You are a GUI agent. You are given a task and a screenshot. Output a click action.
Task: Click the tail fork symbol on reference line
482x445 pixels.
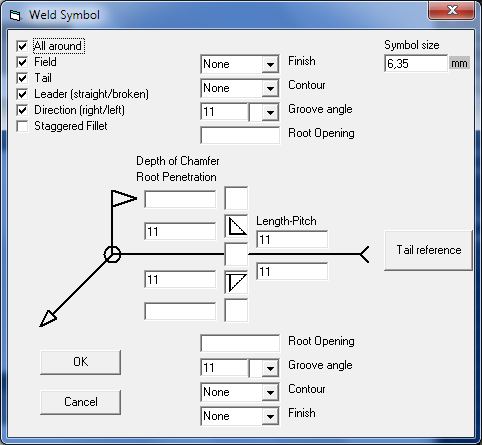[x=364, y=254]
